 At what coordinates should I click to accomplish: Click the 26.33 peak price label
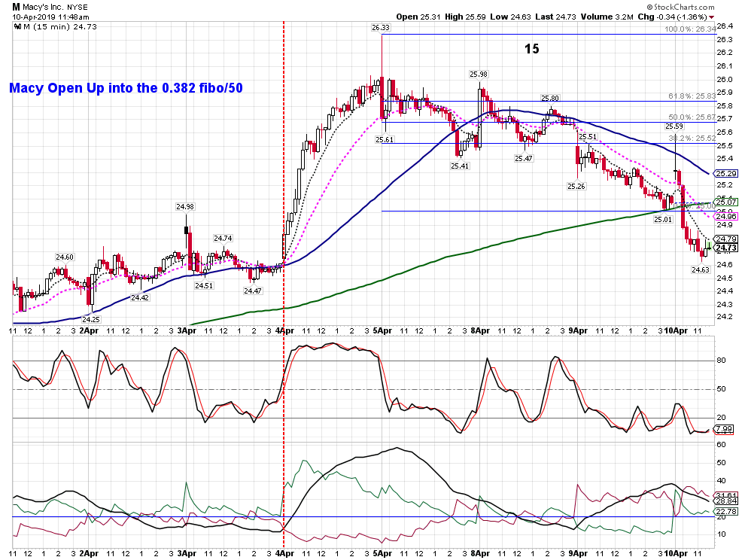(380, 28)
